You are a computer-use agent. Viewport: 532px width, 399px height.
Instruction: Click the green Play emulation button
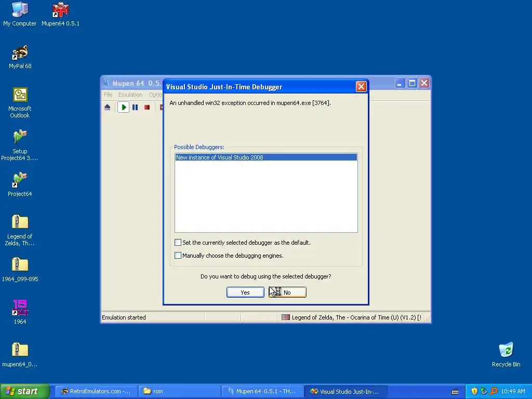[x=124, y=107]
